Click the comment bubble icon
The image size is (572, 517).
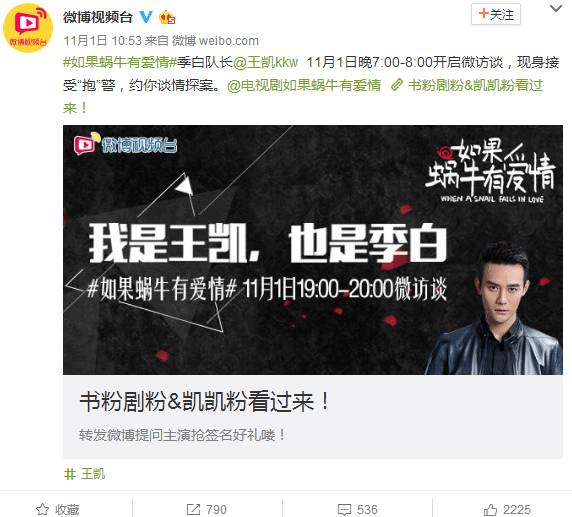point(344,509)
